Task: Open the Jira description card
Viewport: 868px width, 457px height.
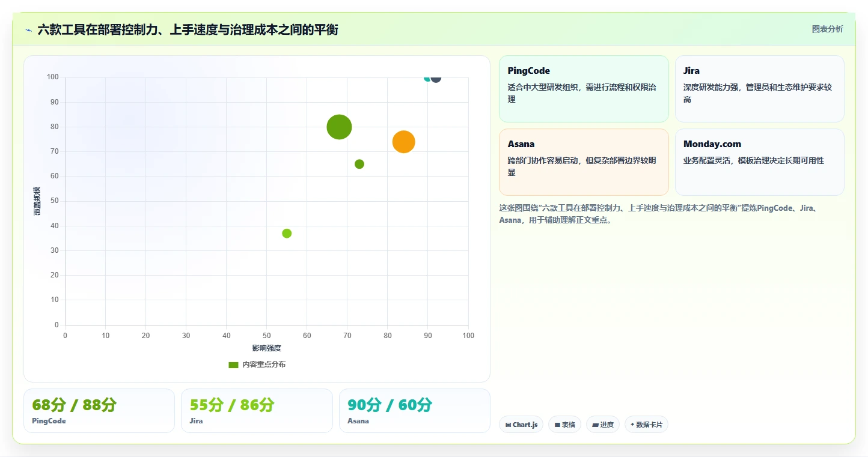Action: (760, 89)
